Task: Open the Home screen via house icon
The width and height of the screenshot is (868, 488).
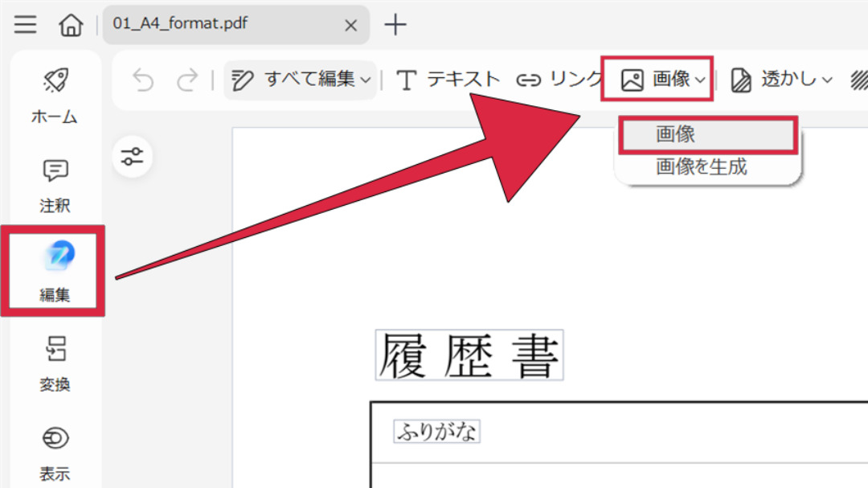Action: click(x=70, y=24)
